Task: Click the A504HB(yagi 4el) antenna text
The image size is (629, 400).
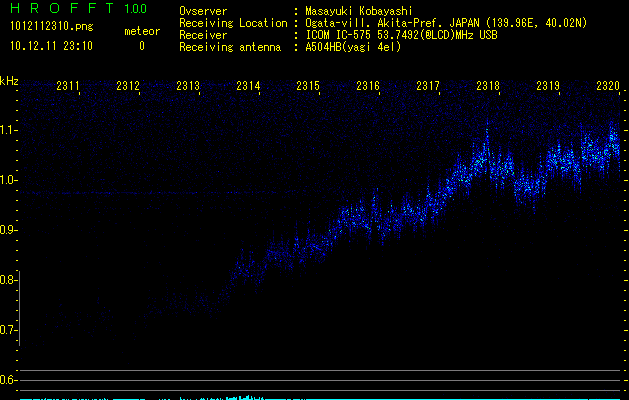Action: [x=353, y=47]
